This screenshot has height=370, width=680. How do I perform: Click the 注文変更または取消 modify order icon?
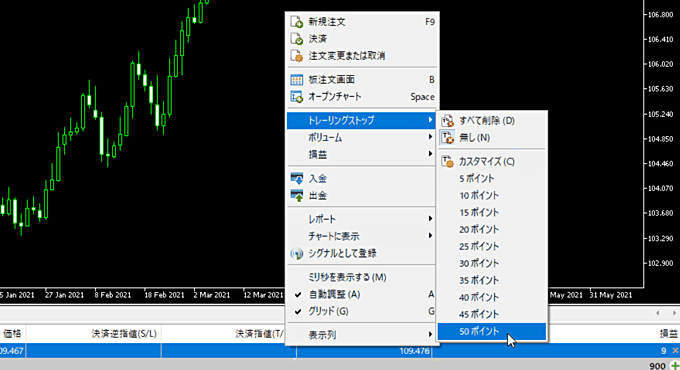(x=297, y=56)
